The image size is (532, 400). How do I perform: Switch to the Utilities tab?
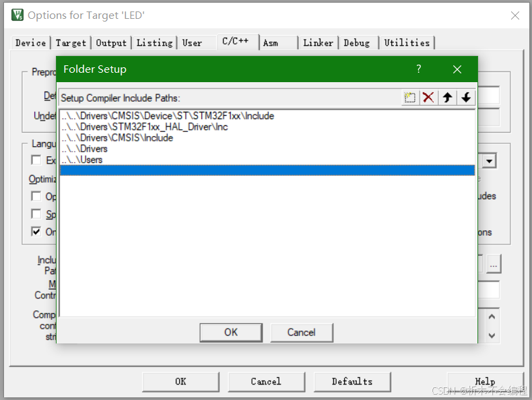[x=407, y=42]
